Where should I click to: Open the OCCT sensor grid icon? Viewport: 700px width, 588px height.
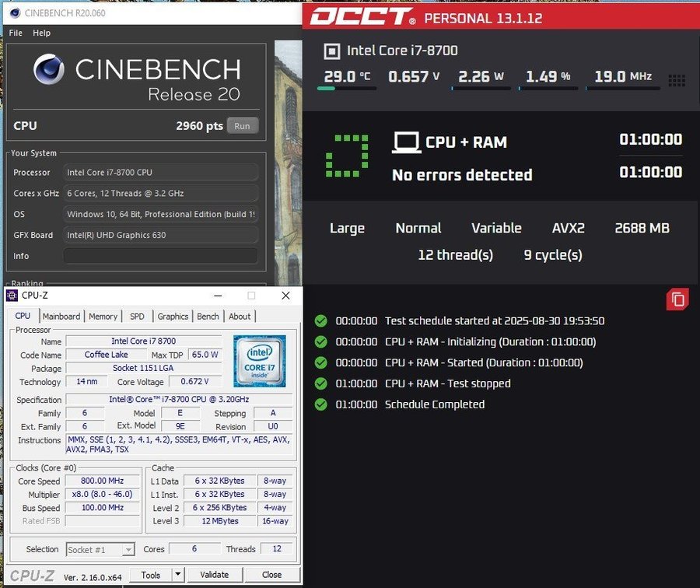click(677, 81)
